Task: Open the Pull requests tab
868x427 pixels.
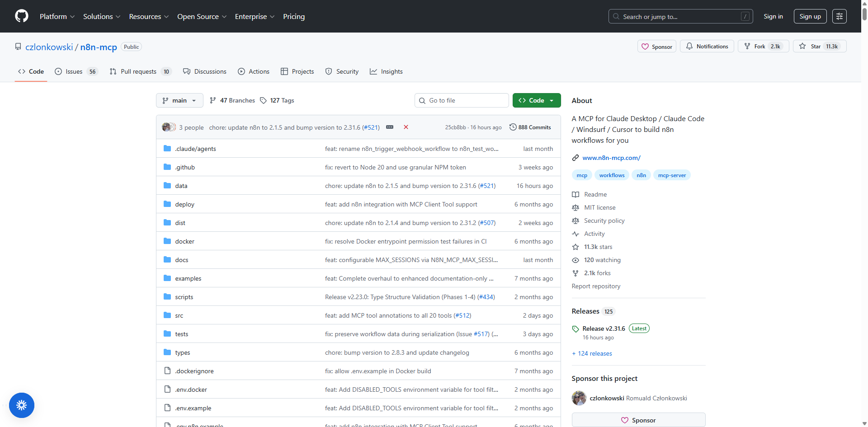Action: 140,71
